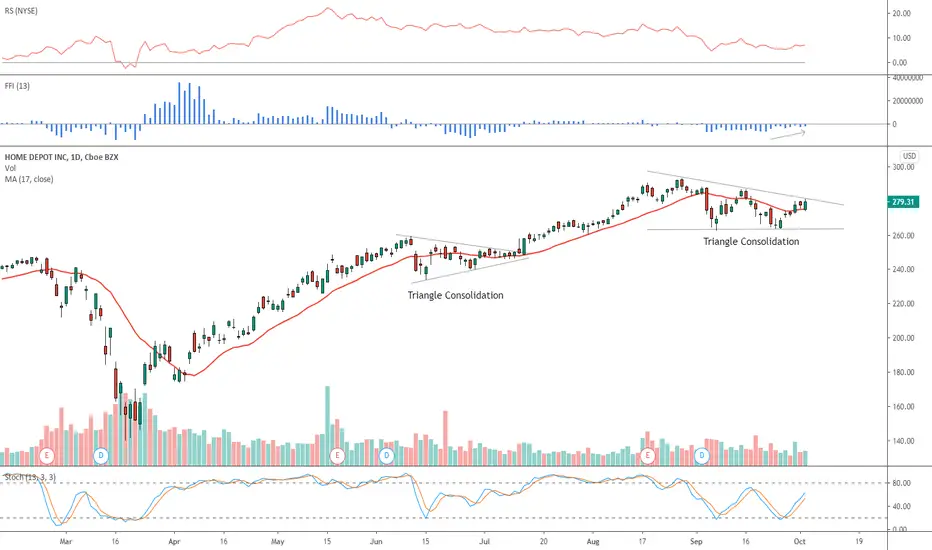Open the dividend D marker in early June
Screen dimensions: 932x550
point(387,456)
